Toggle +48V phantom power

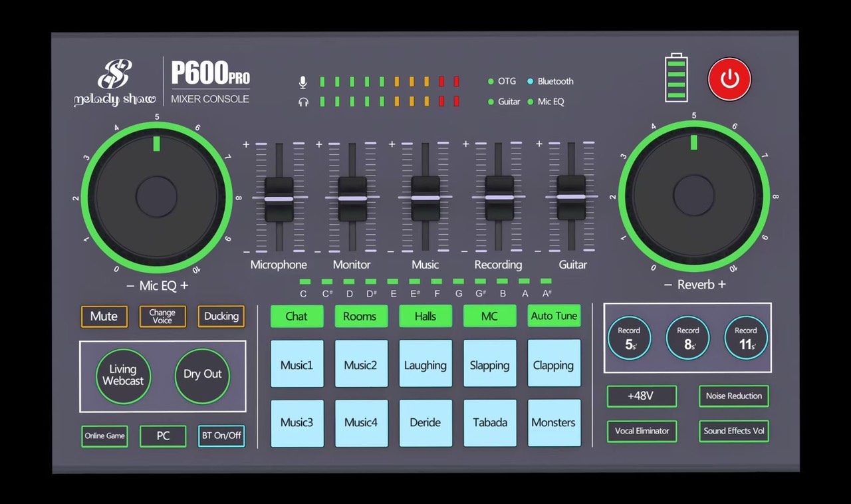642,396
